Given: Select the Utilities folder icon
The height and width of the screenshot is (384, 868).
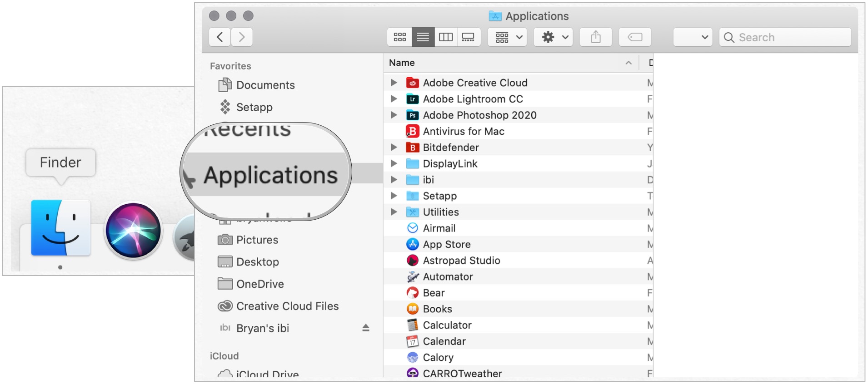Looking at the screenshot, I should click(x=413, y=212).
